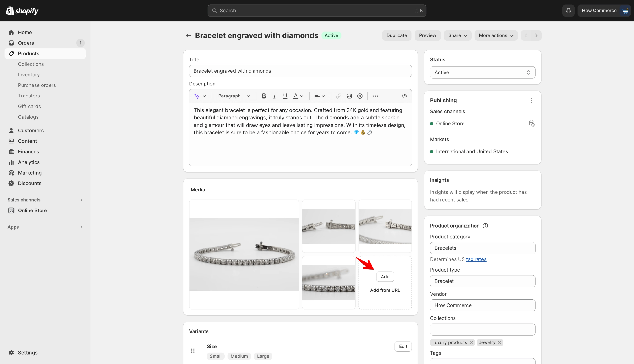Remove the Luxury products collection tag
This screenshot has width=634, height=364.
(x=471, y=342)
